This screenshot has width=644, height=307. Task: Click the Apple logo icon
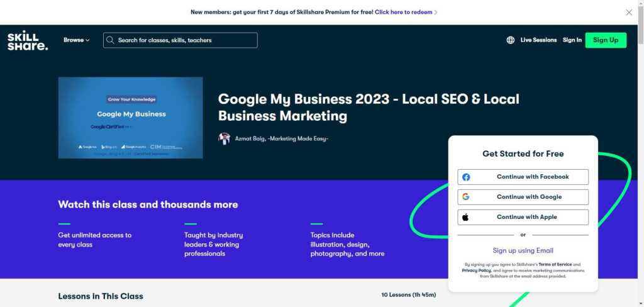pyautogui.click(x=466, y=217)
